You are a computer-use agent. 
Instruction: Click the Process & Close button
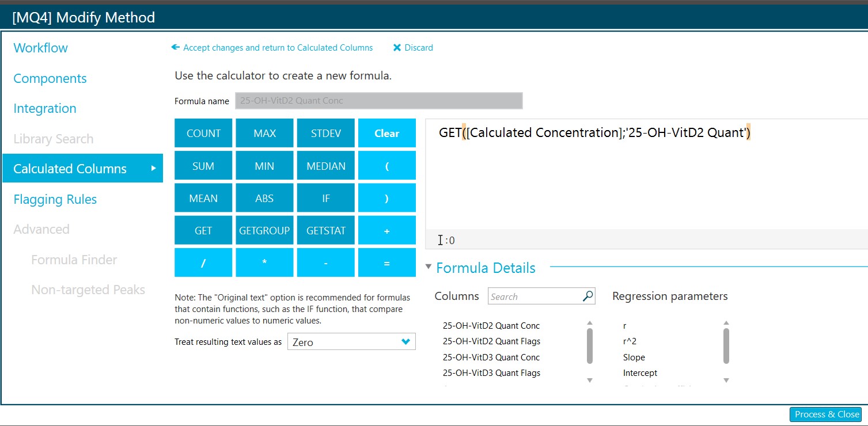coord(827,414)
